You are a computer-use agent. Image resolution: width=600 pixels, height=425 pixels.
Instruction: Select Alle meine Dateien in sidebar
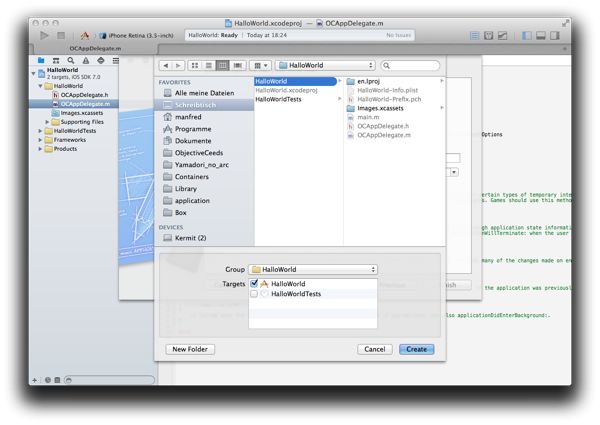coord(204,93)
